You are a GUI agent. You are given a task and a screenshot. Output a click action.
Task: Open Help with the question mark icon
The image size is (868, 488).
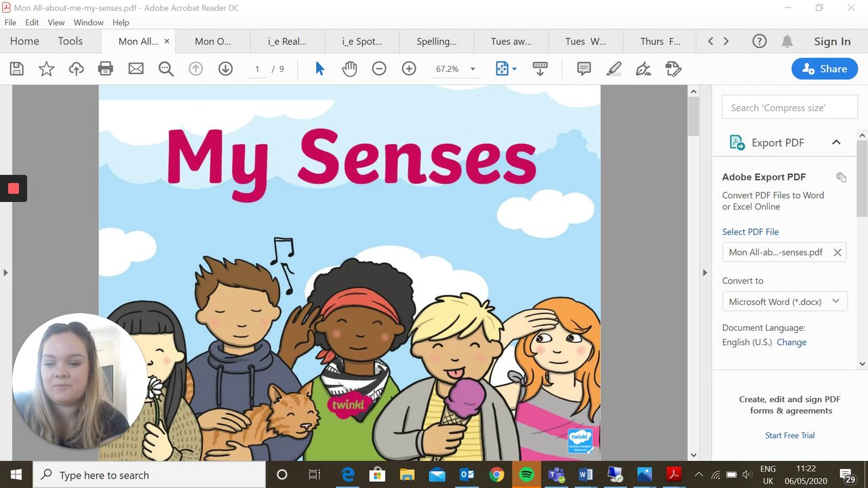pyautogui.click(x=759, y=41)
